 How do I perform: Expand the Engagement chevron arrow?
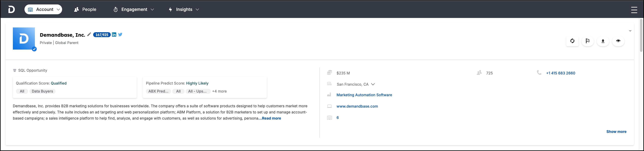152,10
